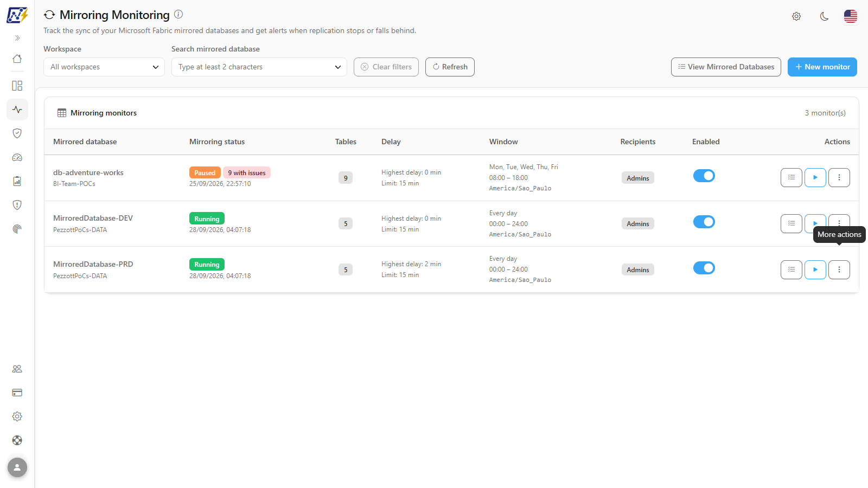Viewport: 868px width, 488px height.
Task: Open details list for MirroredDatabase-DEV
Action: pyautogui.click(x=792, y=223)
